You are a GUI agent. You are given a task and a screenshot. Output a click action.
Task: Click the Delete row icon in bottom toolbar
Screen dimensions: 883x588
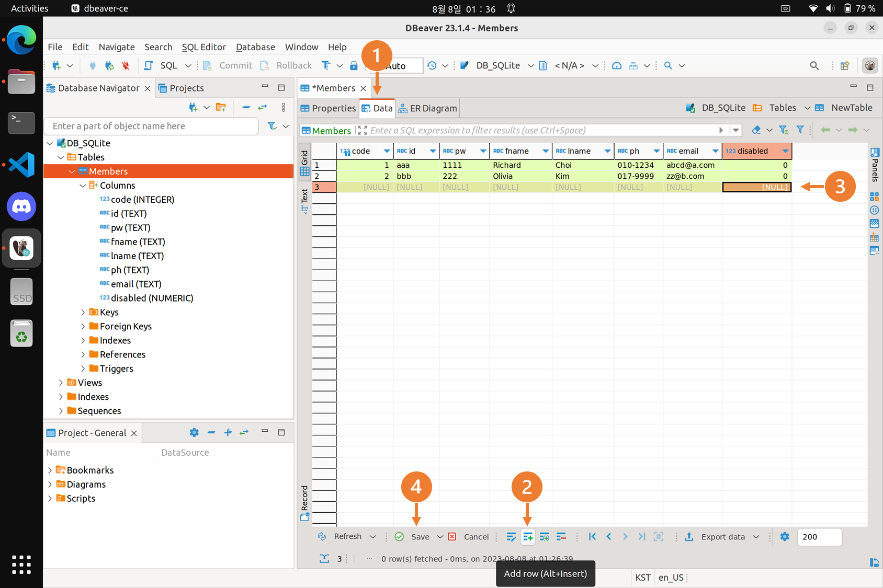pyautogui.click(x=561, y=537)
